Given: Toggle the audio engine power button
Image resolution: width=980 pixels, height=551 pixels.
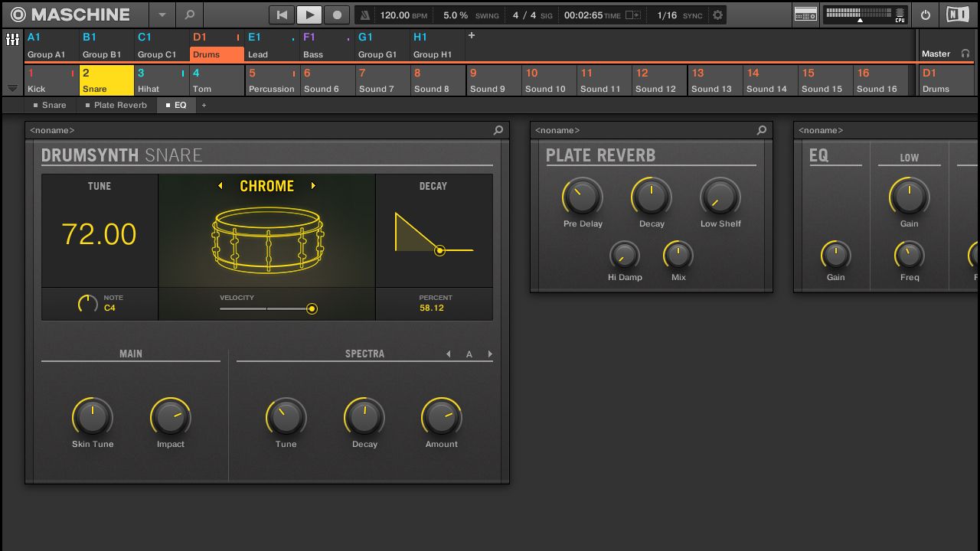Looking at the screenshot, I should 926,15.
